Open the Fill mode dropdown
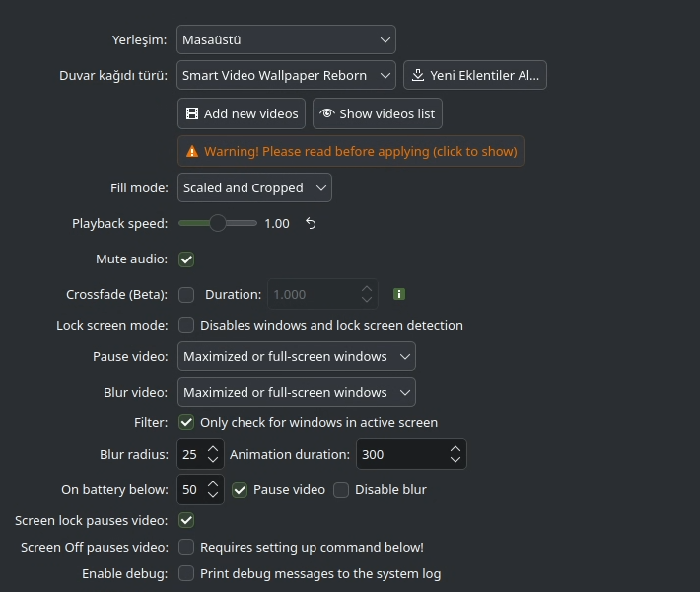This screenshot has height=592, width=700. pos(254,187)
